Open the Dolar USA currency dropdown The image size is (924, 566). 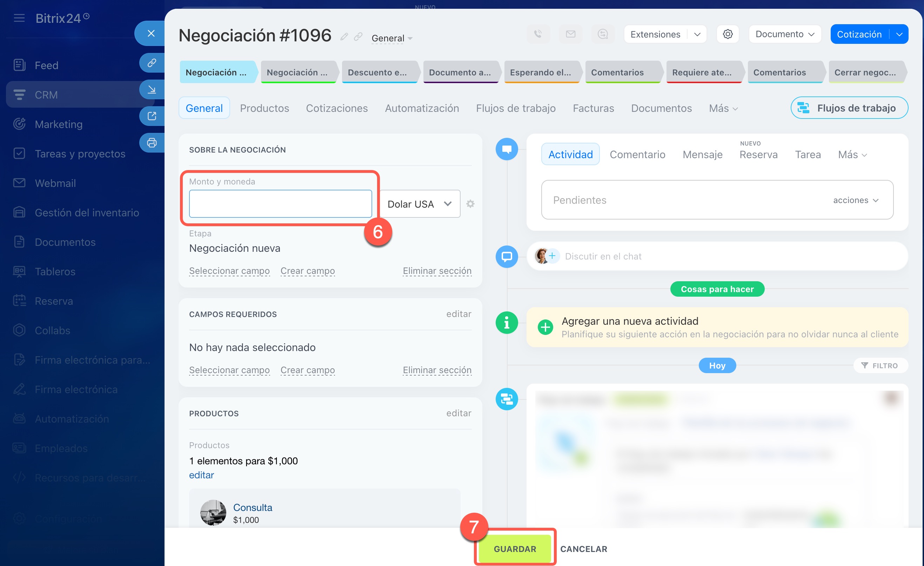click(x=420, y=204)
